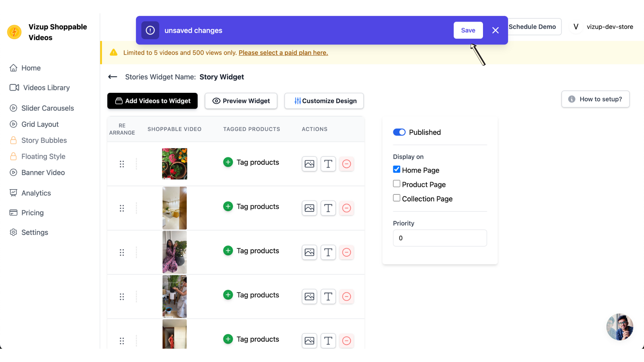This screenshot has height=362, width=644.
Task: Grab the rearrange handle of first video row
Action: coord(122,164)
